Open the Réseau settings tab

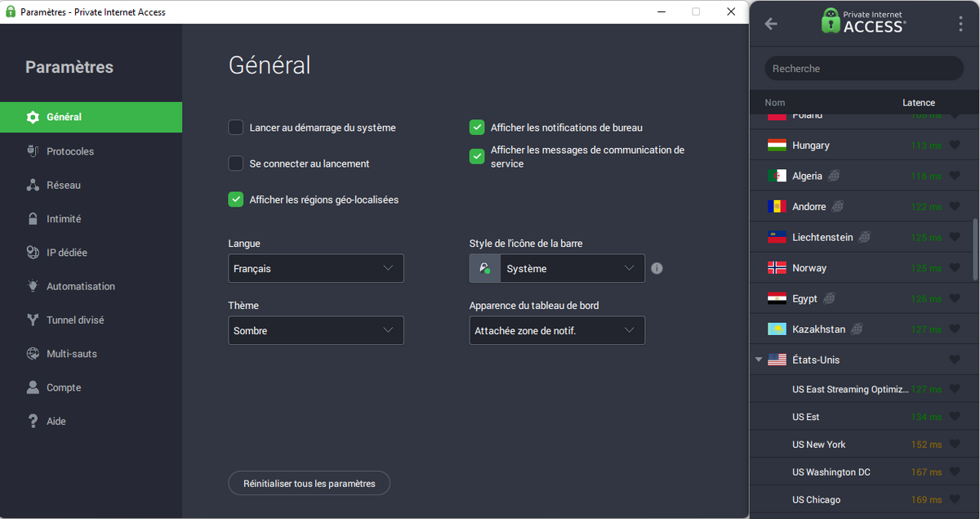click(91, 185)
